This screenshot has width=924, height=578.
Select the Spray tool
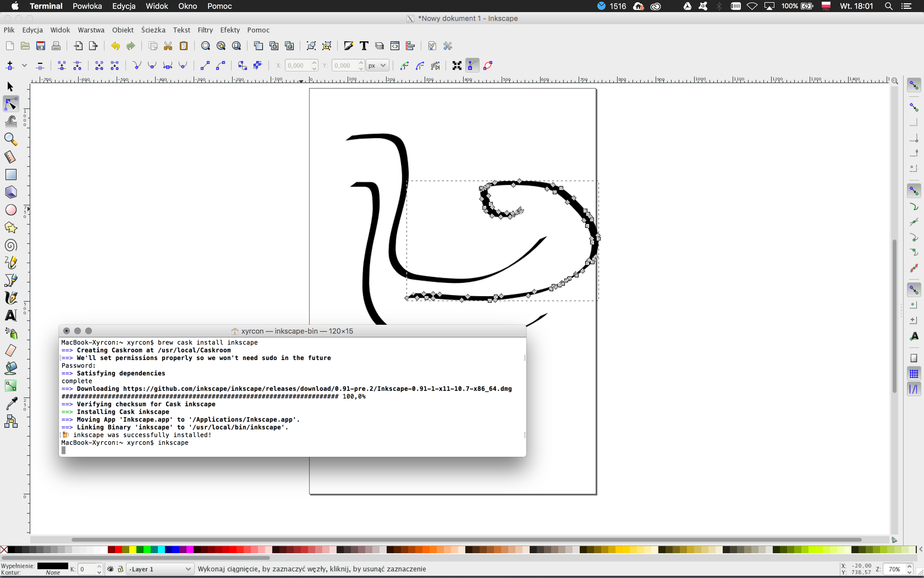pos(11,333)
